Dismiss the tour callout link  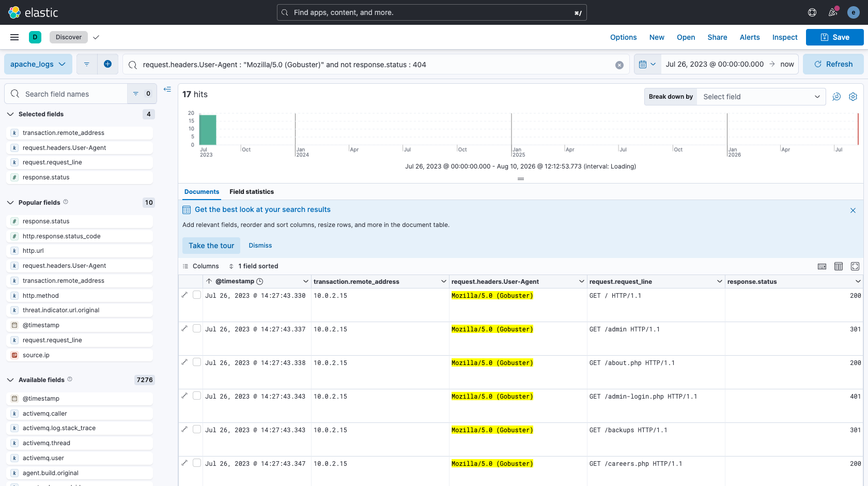click(x=260, y=246)
